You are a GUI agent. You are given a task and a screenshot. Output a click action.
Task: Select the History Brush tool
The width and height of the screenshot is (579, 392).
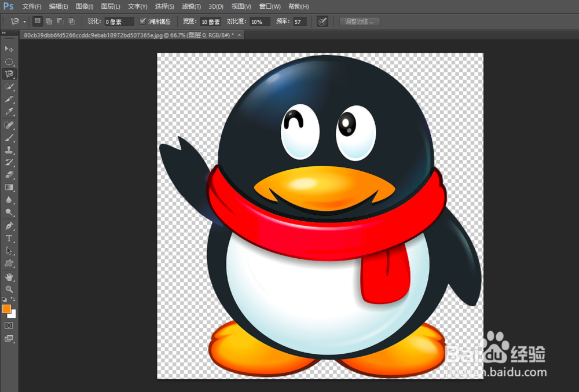pyautogui.click(x=9, y=162)
